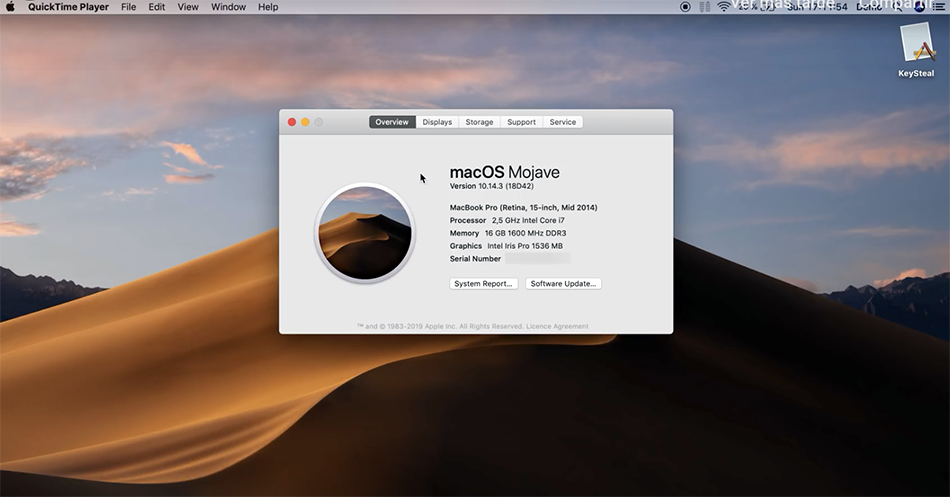Open the QuickTime Player menu
950x497 pixels.
(x=68, y=7)
